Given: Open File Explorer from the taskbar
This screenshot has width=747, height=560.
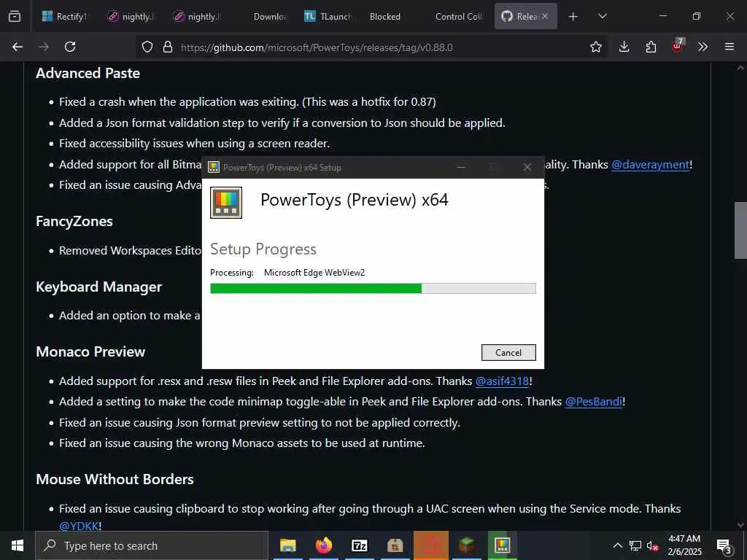Looking at the screenshot, I should [287, 545].
